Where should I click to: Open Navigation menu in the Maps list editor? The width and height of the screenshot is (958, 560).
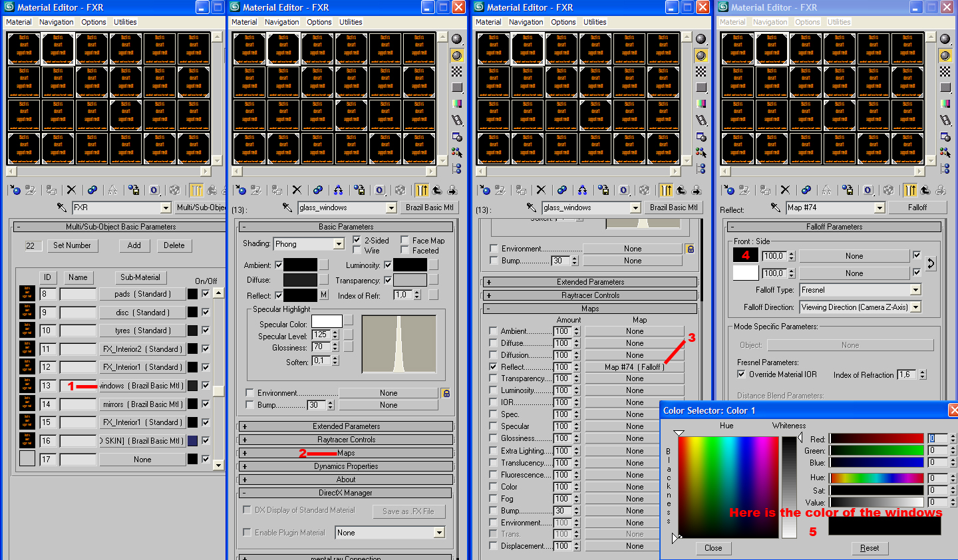pos(526,22)
